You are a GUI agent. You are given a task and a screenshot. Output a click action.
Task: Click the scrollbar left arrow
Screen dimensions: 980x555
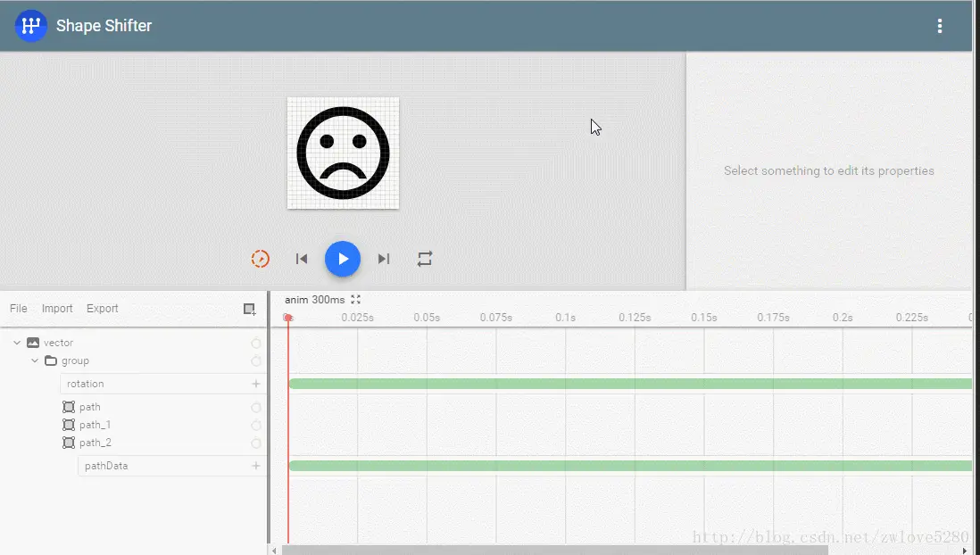274,551
